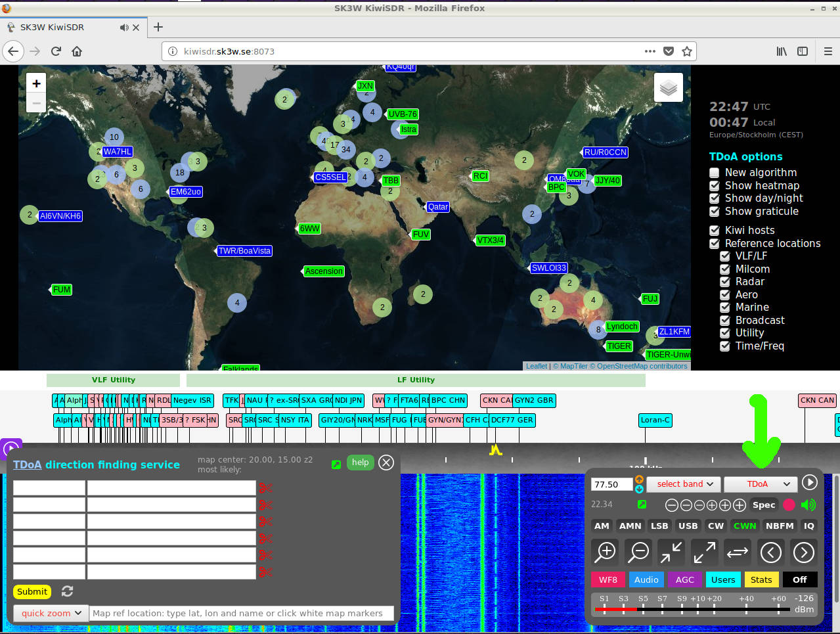This screenshot has width=840, height=634.
Task: Click the waterfall zoom-out magnifier icon
Action: (638, 553)
